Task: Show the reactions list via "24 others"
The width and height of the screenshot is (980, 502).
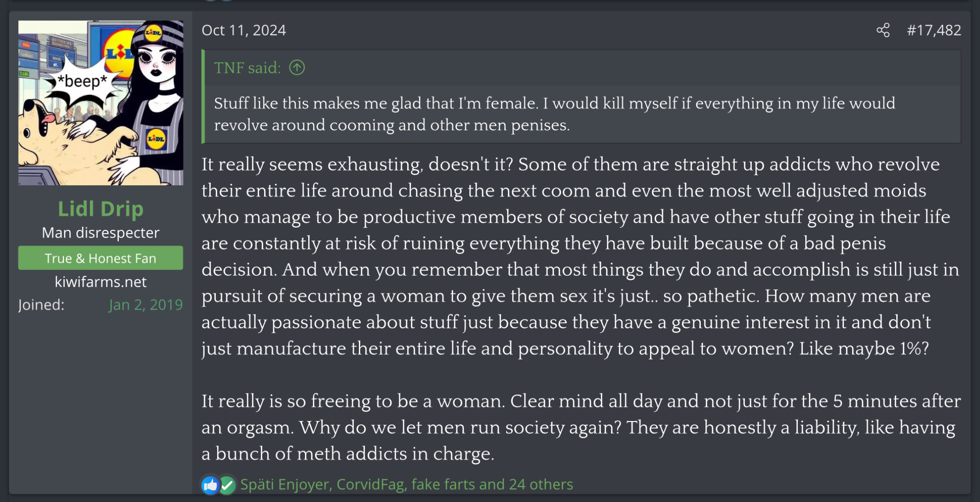Action: [541, 485]
